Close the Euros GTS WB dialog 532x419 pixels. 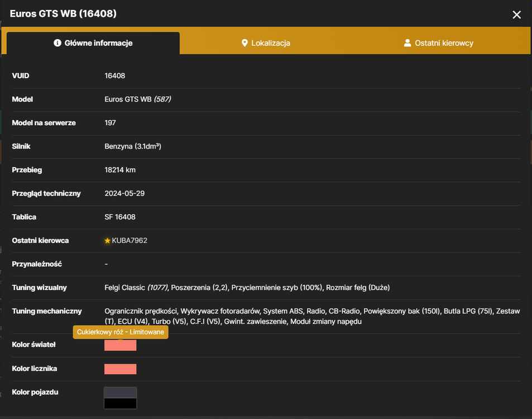pyautogui.click(x=516, y=15)
